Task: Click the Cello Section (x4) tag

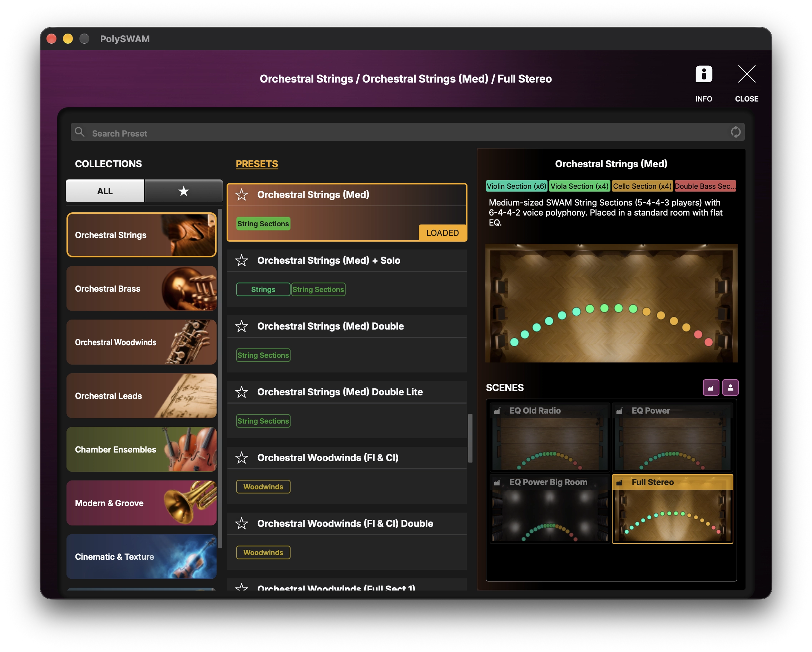Action: pyautogui.click(x=642, y=186)
